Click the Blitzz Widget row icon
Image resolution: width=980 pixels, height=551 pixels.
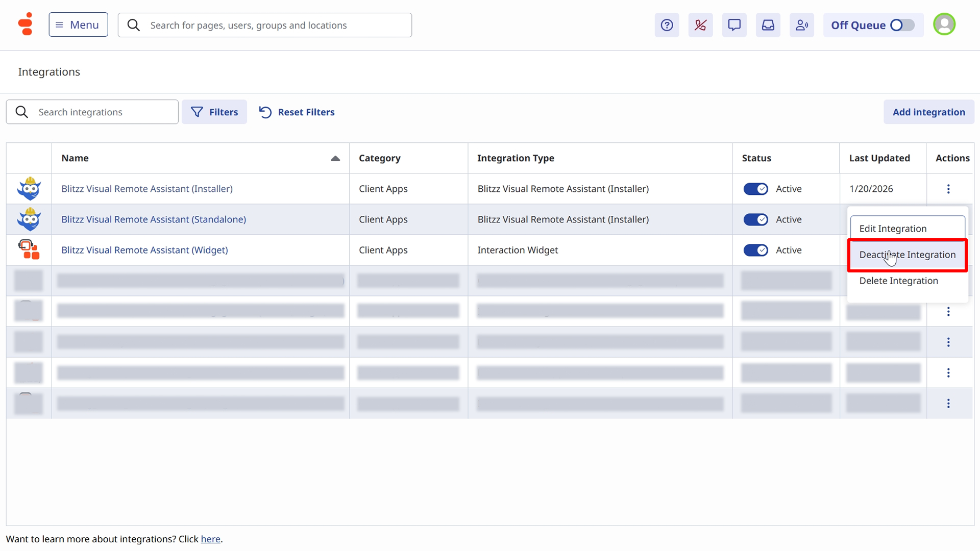(29, 250)
